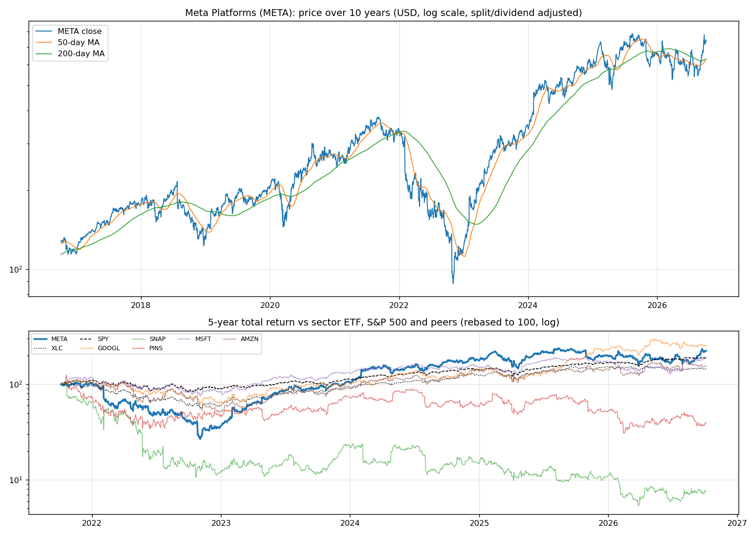This screenshot has width=756, height=536.
Task: Click the 2018 x-axis label on top chart
Action: click(x=141, y=305)
